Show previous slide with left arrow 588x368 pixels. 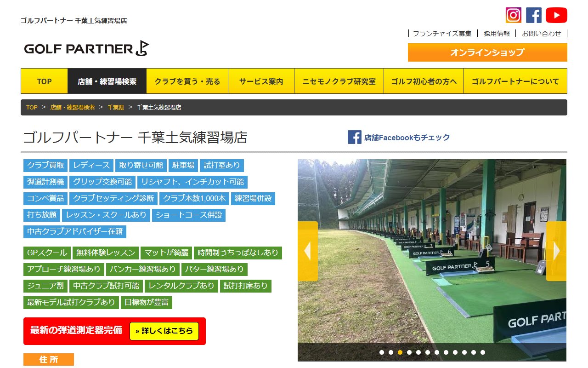(x=308, y=251)
